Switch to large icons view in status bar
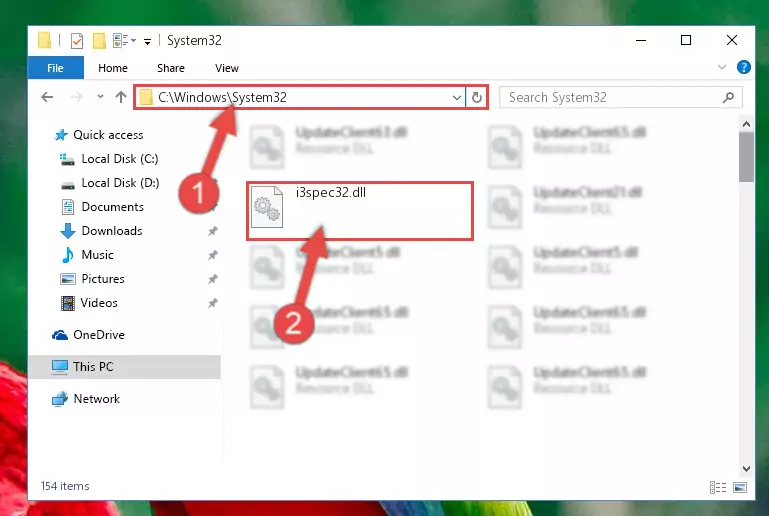 pos(740,487)
